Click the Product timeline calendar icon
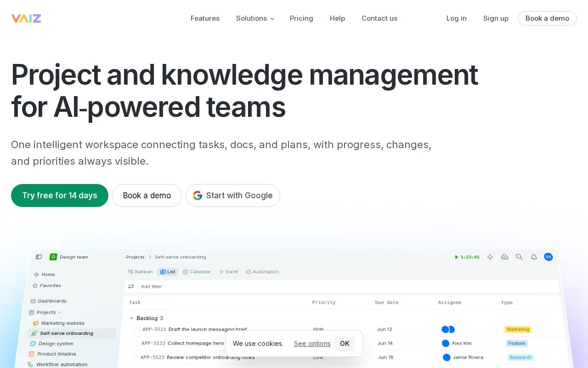Screen dimensions: 588x368 (x=32, y=354)
